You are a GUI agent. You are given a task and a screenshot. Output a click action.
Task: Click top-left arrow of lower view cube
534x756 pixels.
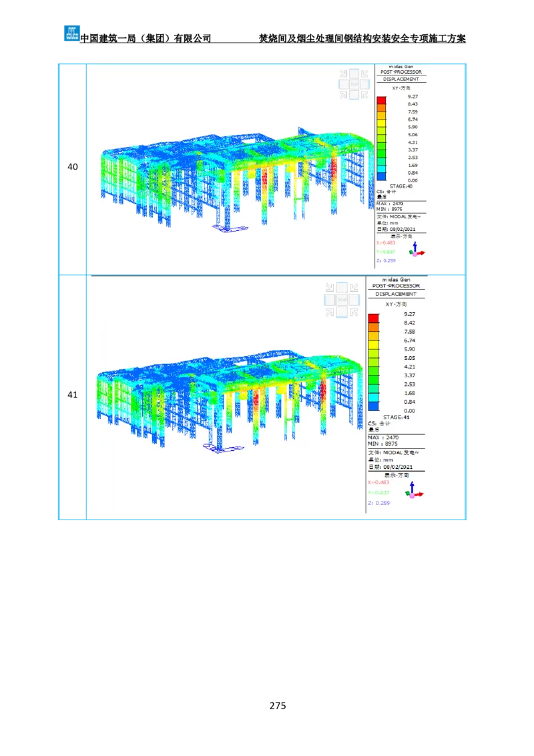(330, 288)
